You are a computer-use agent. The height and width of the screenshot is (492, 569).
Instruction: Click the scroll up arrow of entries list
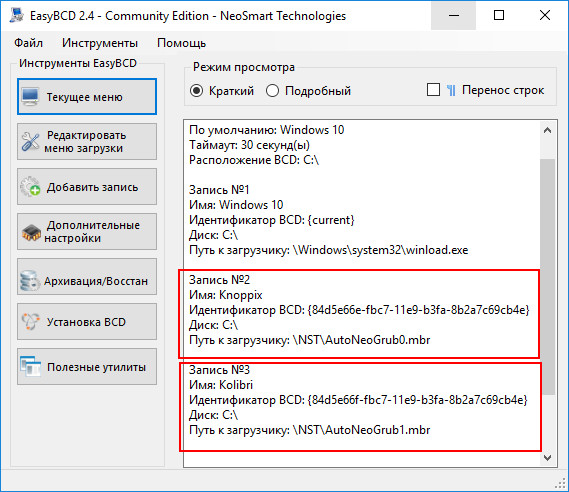coord(548,130)
